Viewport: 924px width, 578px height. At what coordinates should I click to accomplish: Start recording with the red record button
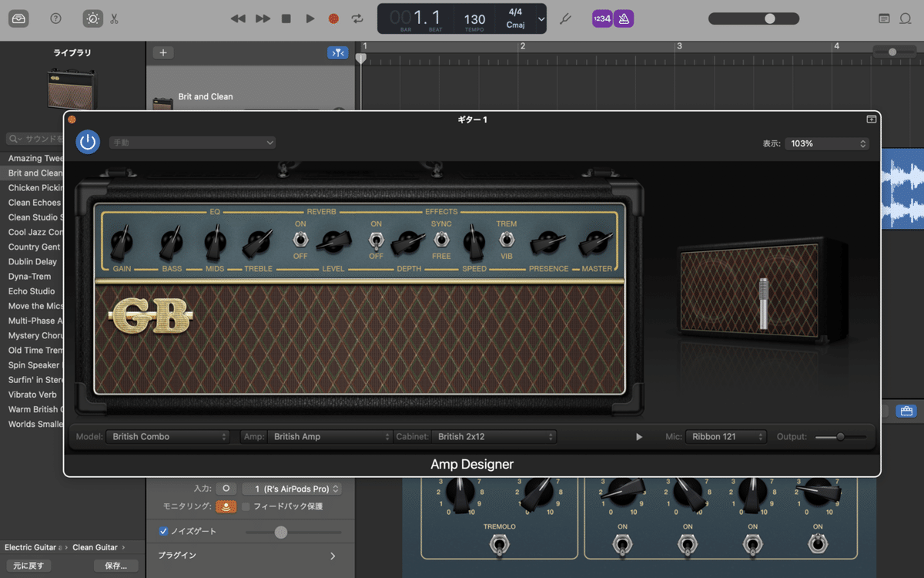click(x=333, y=18)
